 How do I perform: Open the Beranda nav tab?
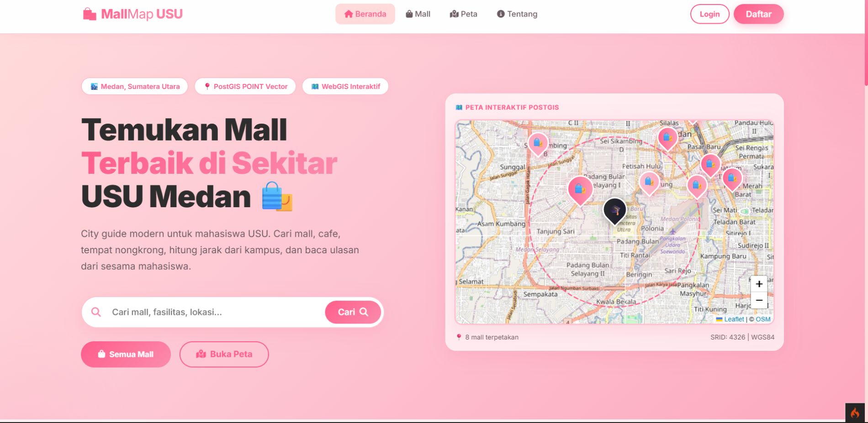pyautogui.click(x=365, y=14)
